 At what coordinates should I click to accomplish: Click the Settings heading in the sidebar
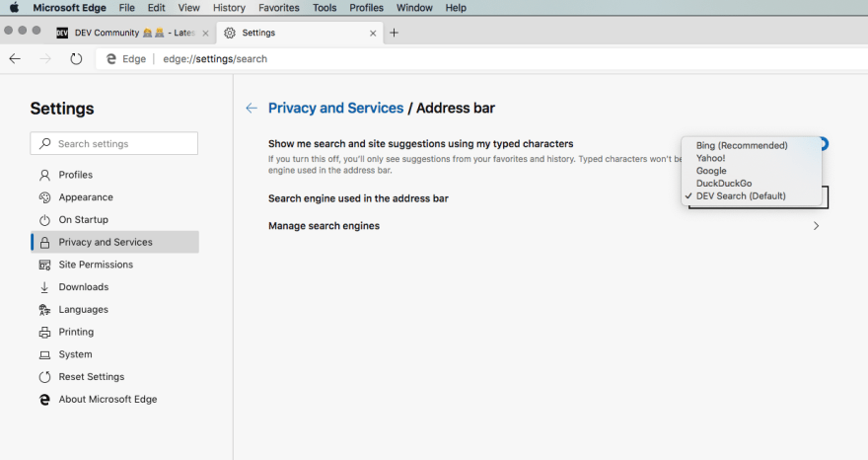coord(62,109)
